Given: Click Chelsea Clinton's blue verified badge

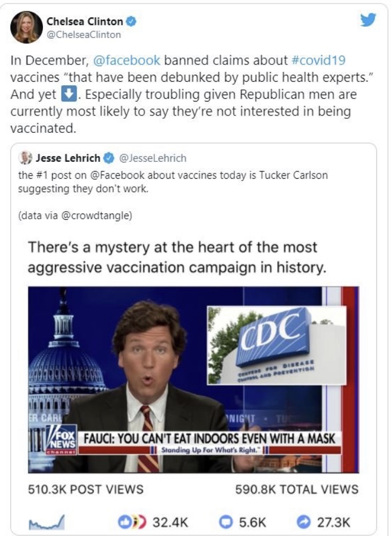Looking at the screenshot, I should [132, 21].
